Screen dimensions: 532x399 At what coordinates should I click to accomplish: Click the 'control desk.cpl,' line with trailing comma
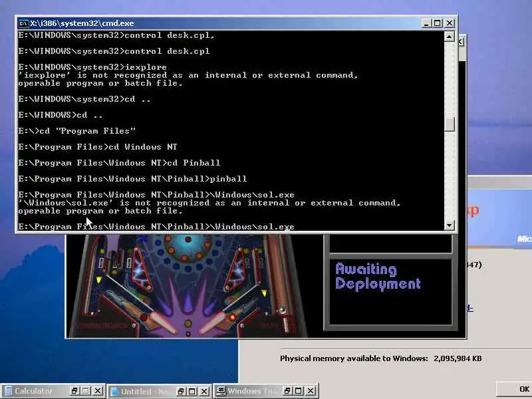[x=116, y=35]
